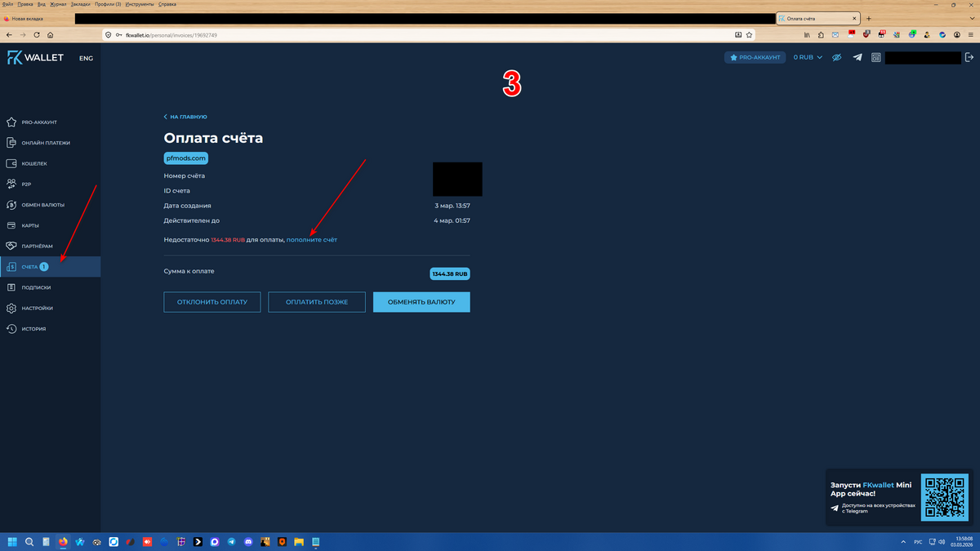Viewport: 980px width, 551px height.
Task: Click the пополните счёт link
Action: [311, 240]
